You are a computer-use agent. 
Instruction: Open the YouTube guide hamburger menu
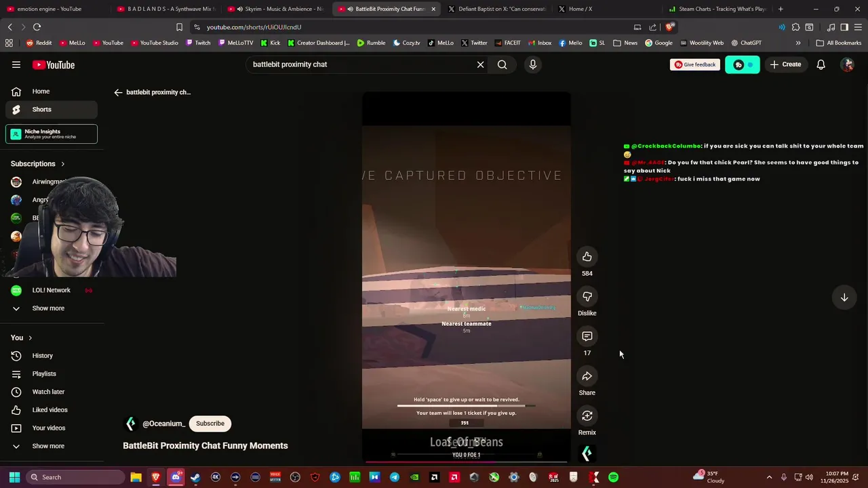tap(16, 64)
